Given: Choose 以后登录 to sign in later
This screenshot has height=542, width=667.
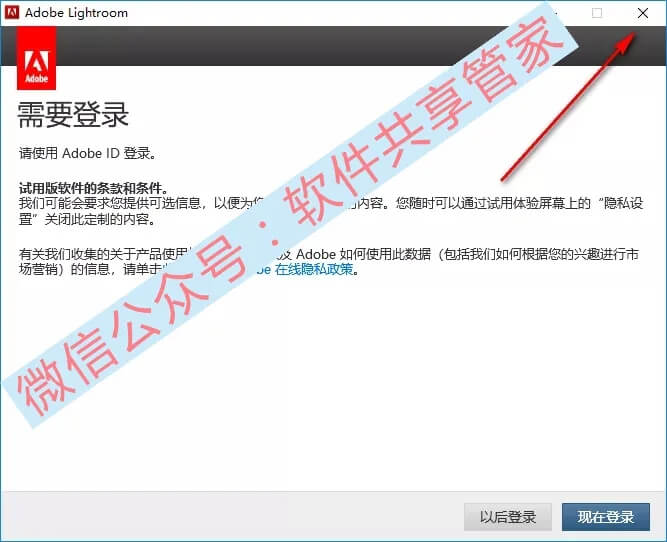Looking at the screenshot, I should (x=508, y=517).
